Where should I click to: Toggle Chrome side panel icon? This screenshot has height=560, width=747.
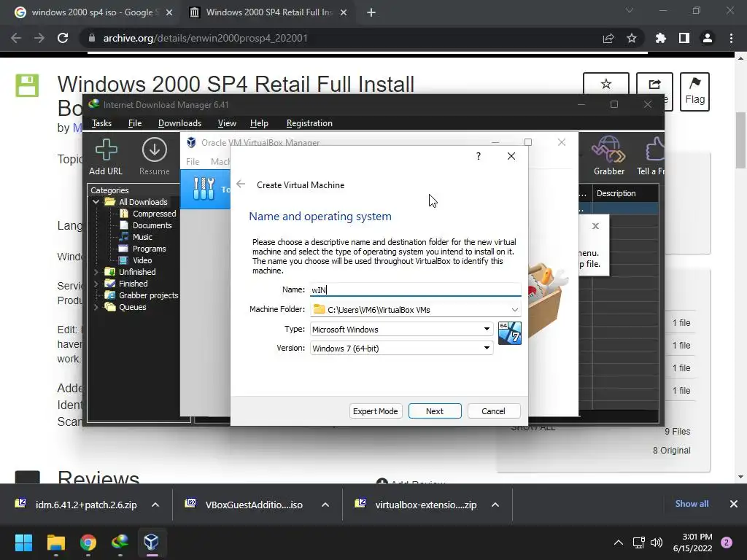click(684, 38)
